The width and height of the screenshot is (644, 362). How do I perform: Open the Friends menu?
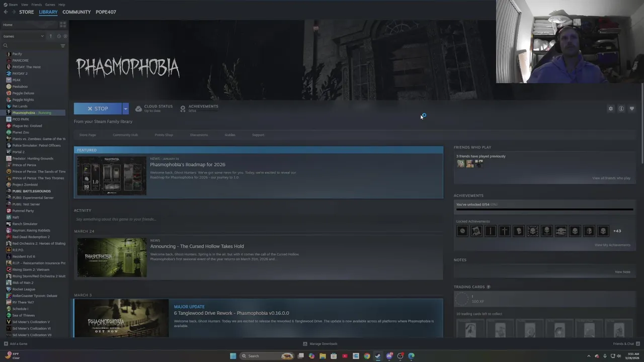(x=37, y=5)
